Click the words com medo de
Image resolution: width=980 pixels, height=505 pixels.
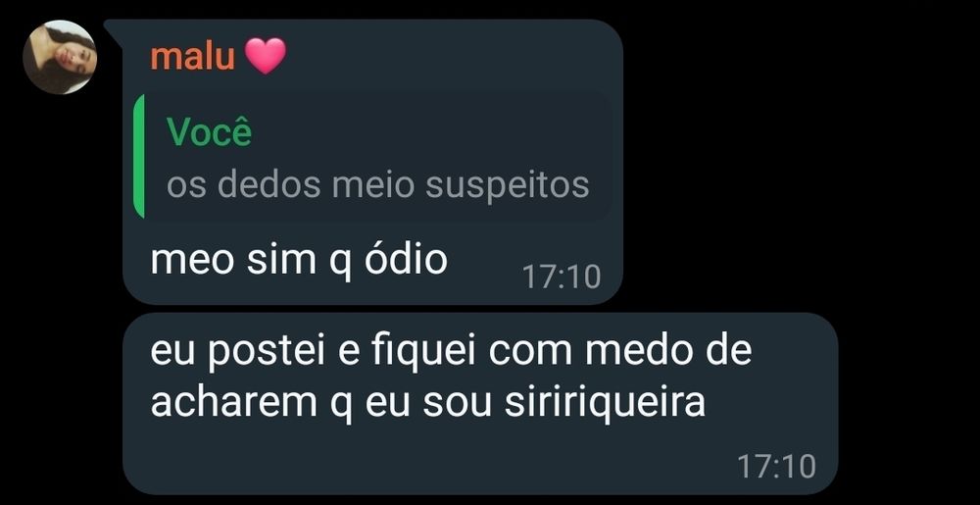click(x=620, y=352)
